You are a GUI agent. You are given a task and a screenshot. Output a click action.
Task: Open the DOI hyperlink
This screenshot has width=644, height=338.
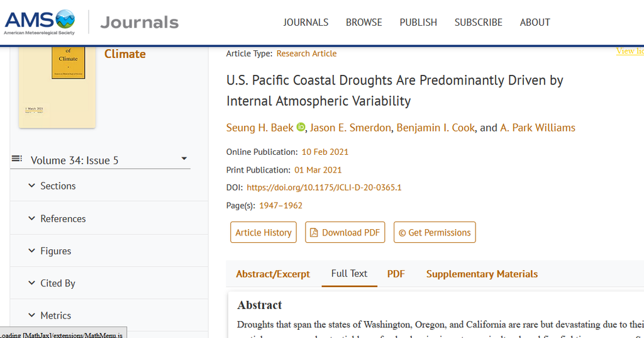pyautogui.click(x=324, y=187)
